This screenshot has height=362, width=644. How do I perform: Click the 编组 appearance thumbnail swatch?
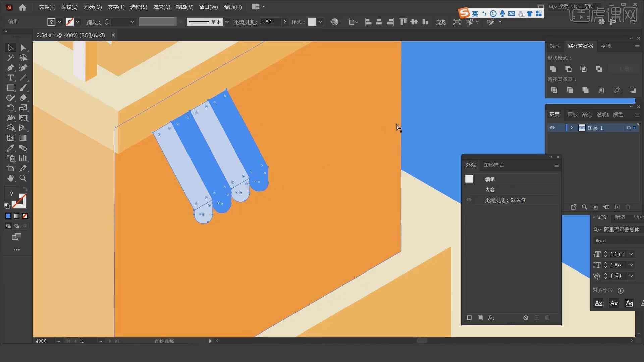tap(469, 179)
